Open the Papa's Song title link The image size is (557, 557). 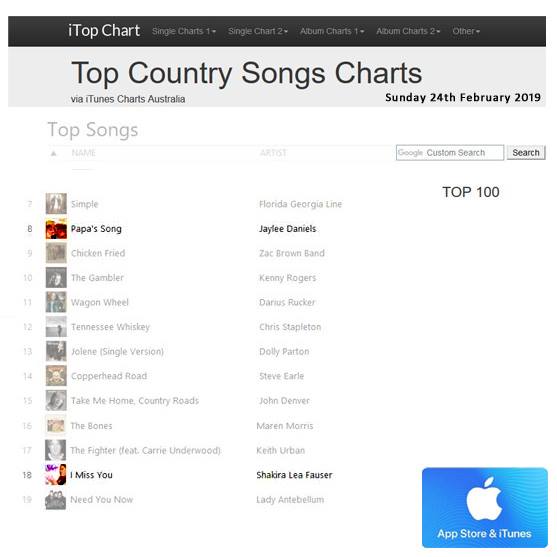96,229
